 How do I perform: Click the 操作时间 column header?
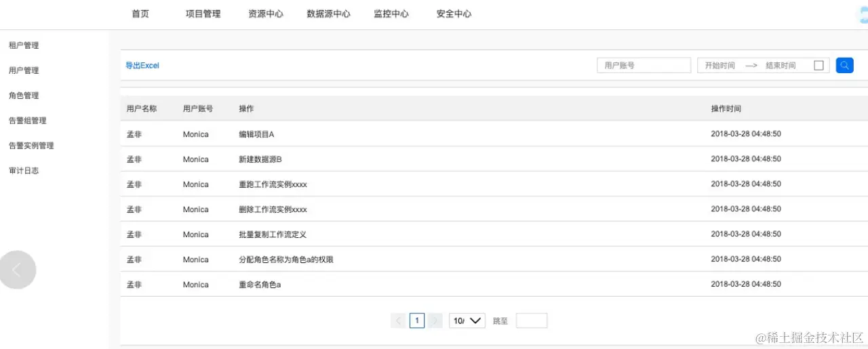pos(726,108)
